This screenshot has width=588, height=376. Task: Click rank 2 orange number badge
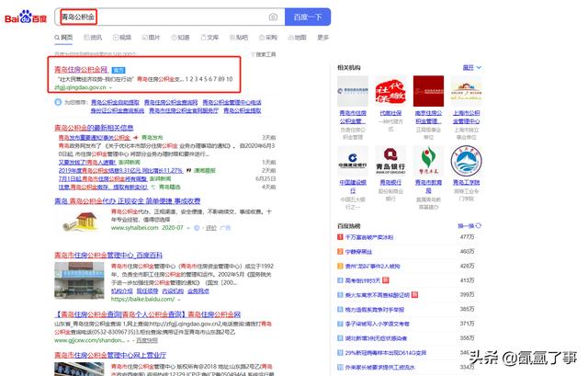coord(340,251)
